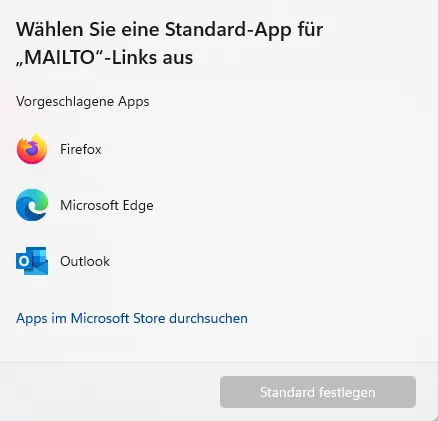This screenshot has height=421, width=438.
Task: Click the word MAILTO in the title
Action: coord(61,58)
